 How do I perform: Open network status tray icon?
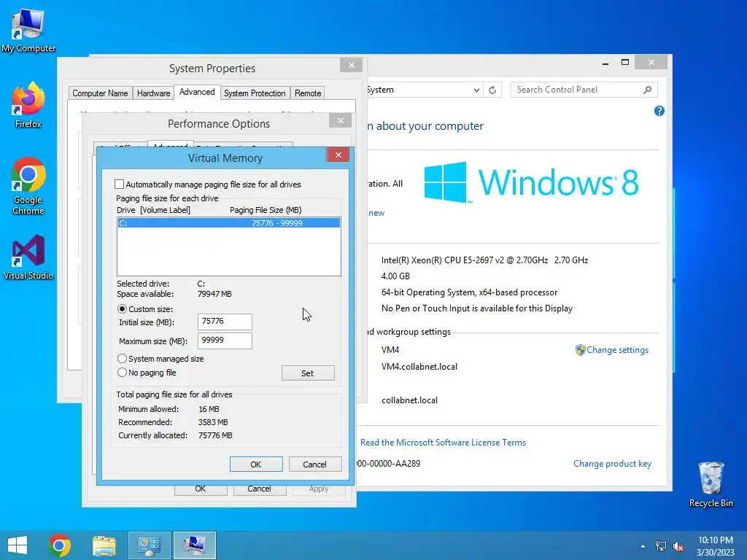coord(661,546)
